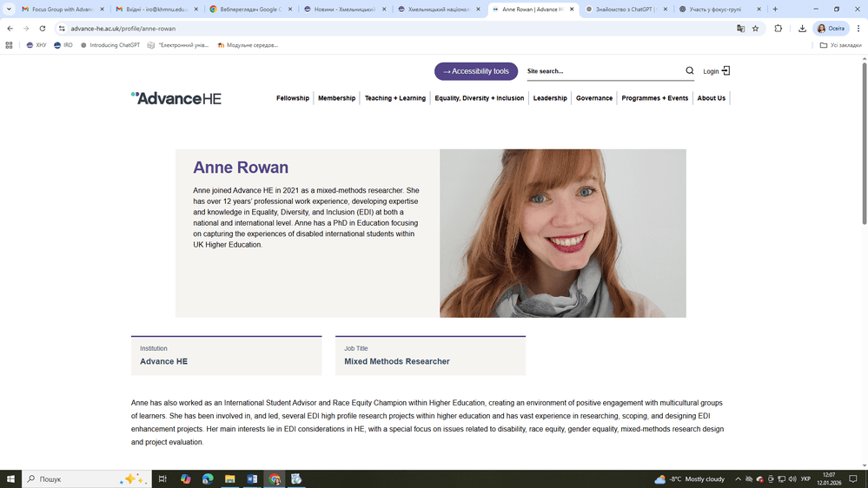The width and height of the screenshot is (868, 488).
Task: Open the Chrome three-dot menu
Action: click(x=858, y=29)
